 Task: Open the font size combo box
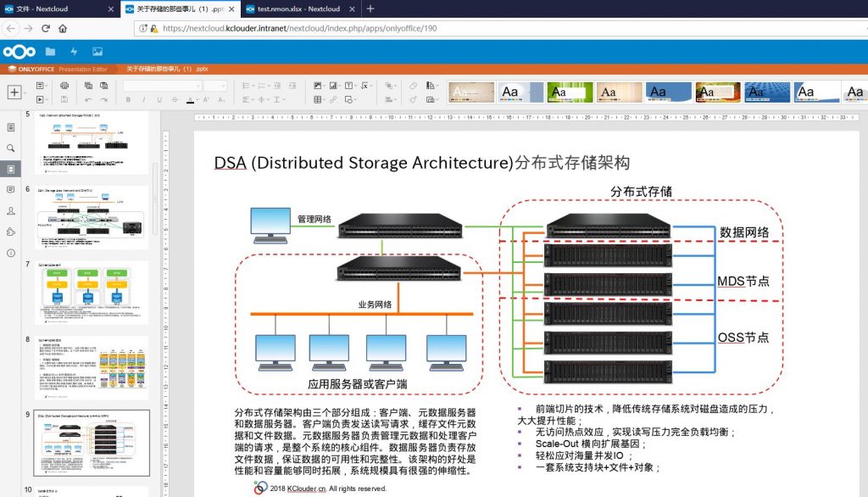pos(214,86)
